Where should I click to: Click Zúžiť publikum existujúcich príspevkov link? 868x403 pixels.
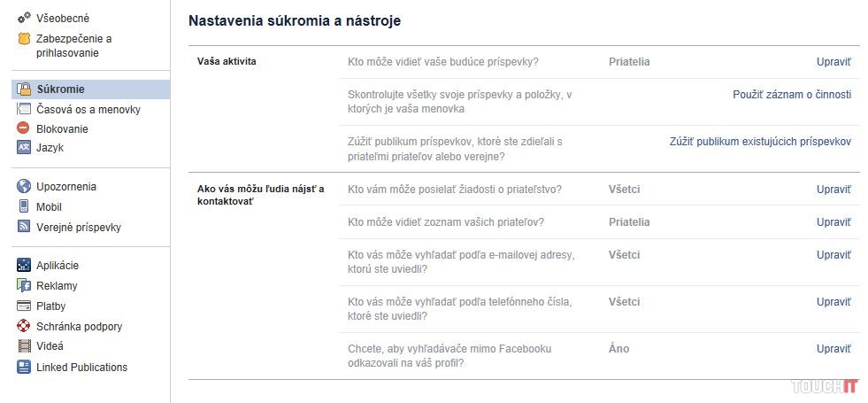760,142
